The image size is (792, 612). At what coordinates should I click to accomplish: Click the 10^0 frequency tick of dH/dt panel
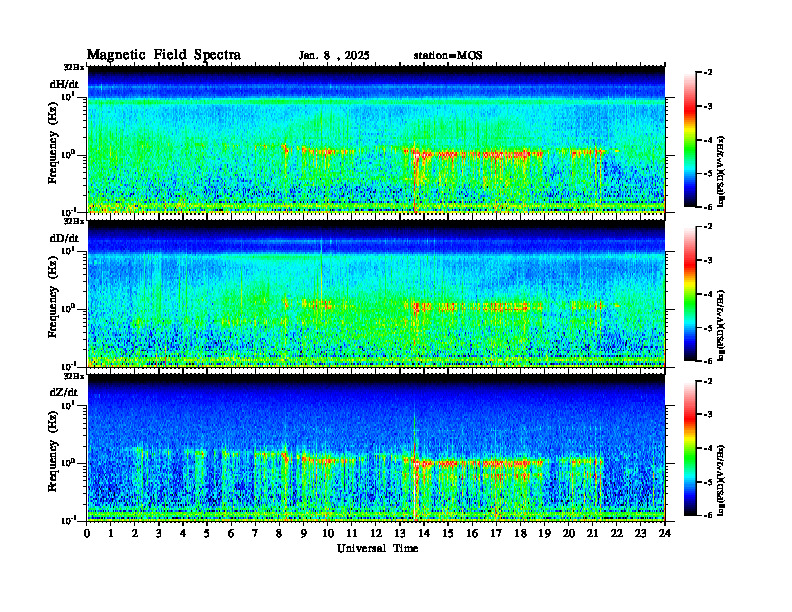68,154
